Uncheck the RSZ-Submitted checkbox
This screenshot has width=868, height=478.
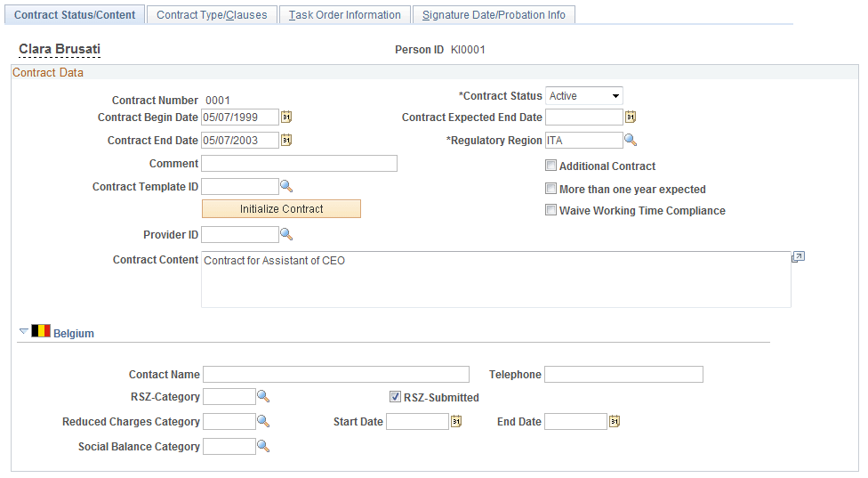coord(395,397)
